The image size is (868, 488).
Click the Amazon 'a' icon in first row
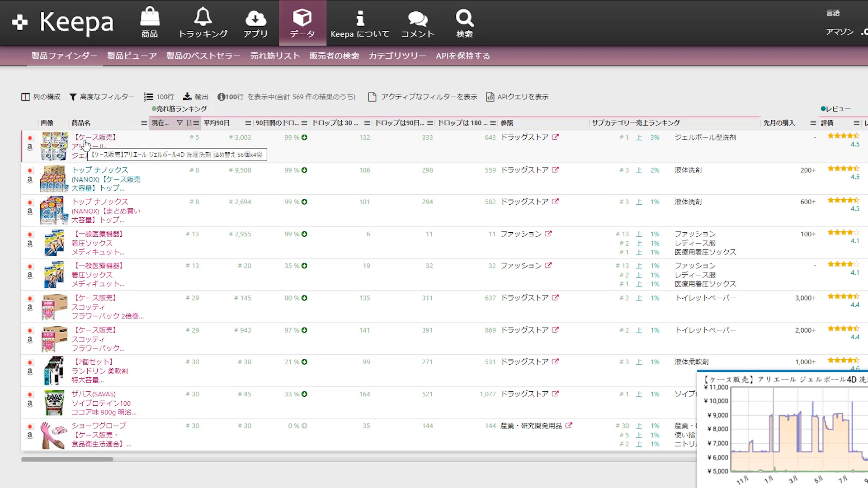tap(30, 147)
